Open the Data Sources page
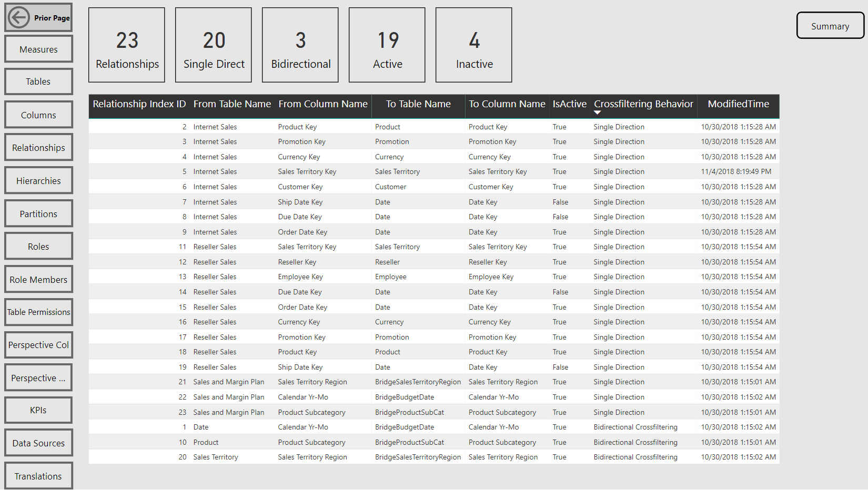The height and width of the screenshot is (490, 868). point(38,443)
